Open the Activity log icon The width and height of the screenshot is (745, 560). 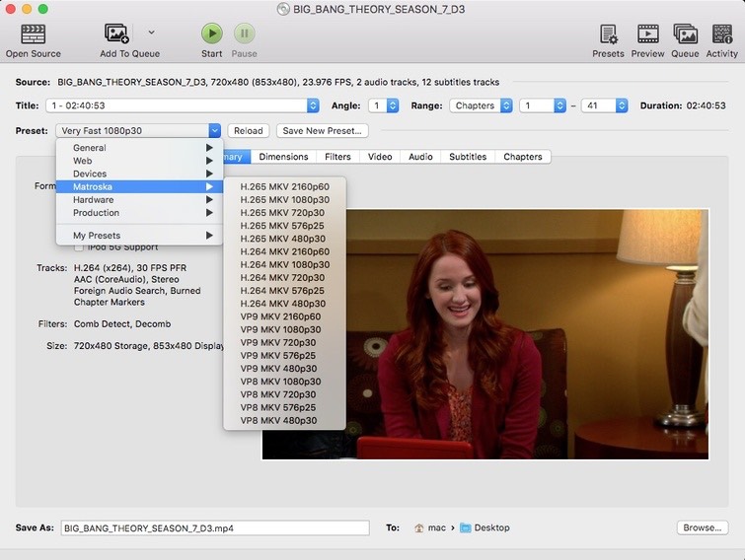pyautogui.click(x=721, y=35)
